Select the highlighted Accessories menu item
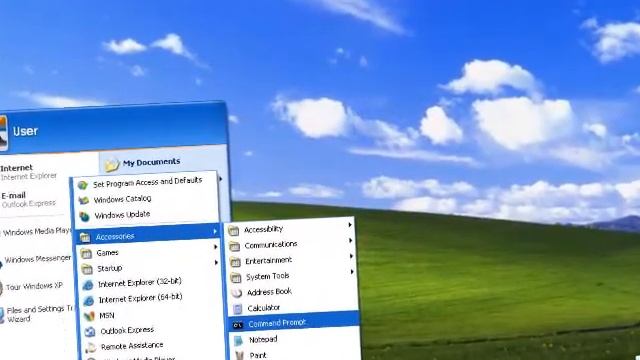 pos(148,235)
